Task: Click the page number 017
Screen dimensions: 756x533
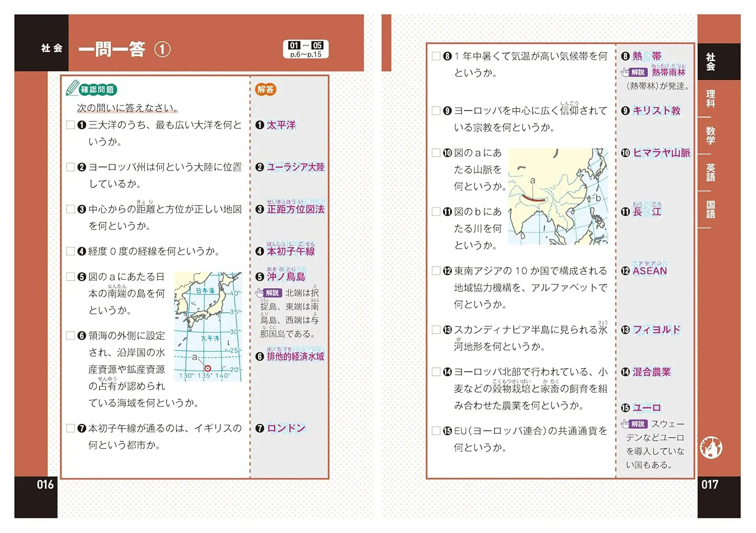Action: pyautogui.click(x=710, y=485)
